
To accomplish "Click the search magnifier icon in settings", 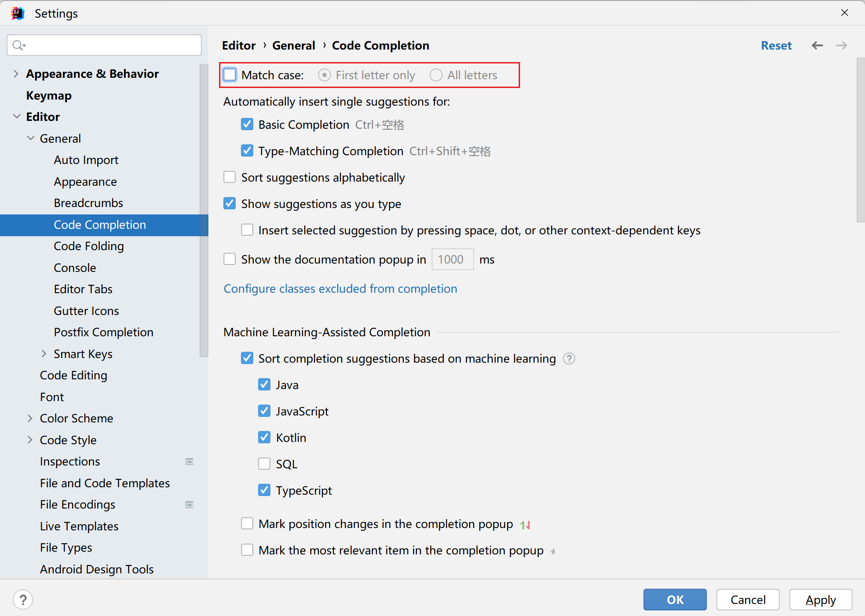I will point(19,45).
